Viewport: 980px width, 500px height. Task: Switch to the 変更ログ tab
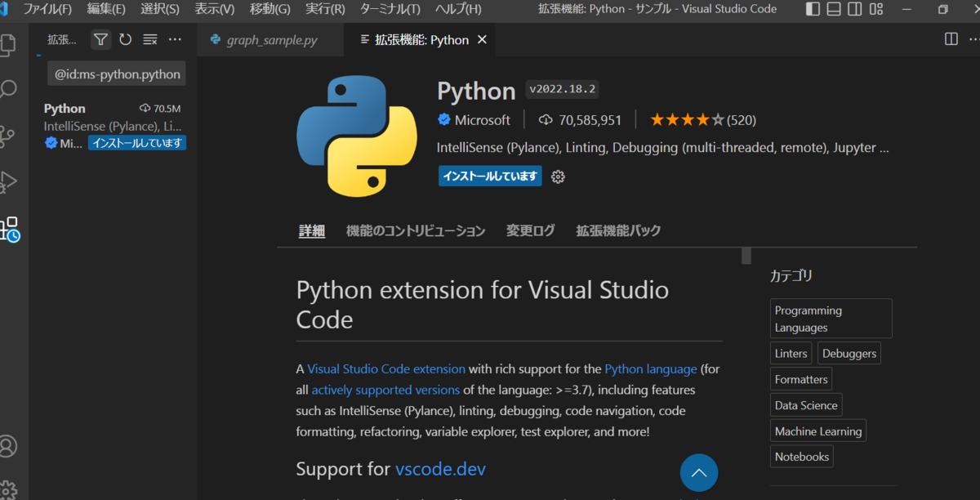click(x=530, y=230)
